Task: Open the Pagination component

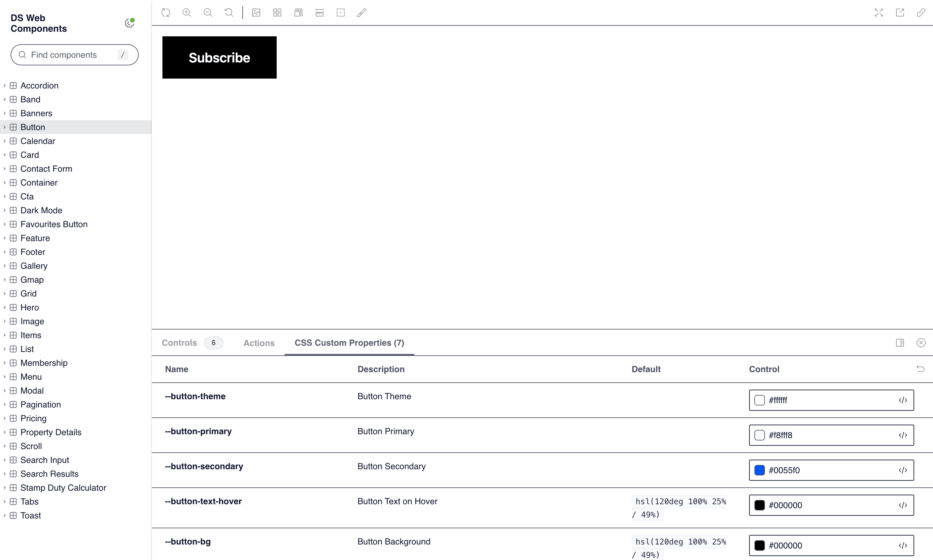Action: click(41, 404)
